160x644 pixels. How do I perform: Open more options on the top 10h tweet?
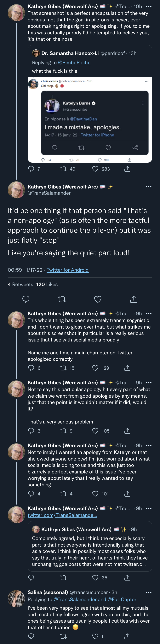pyautogui.click(x=149, y=6)
